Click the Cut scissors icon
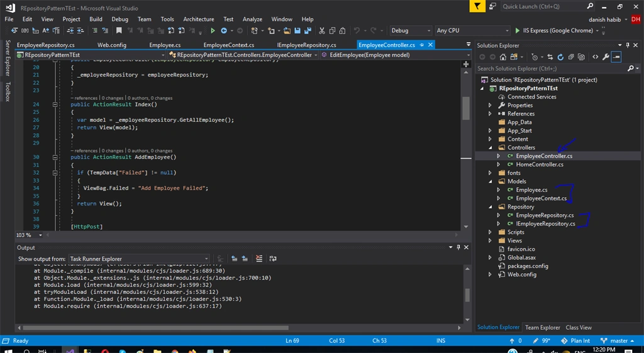The width and height of the screenshot is (644, 353). 321,30
